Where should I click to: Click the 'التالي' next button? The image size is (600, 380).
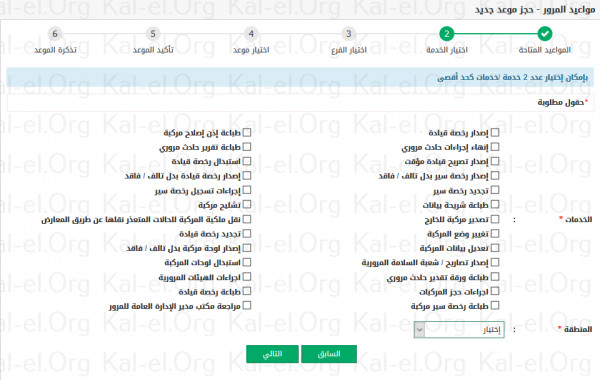[272, 354]
